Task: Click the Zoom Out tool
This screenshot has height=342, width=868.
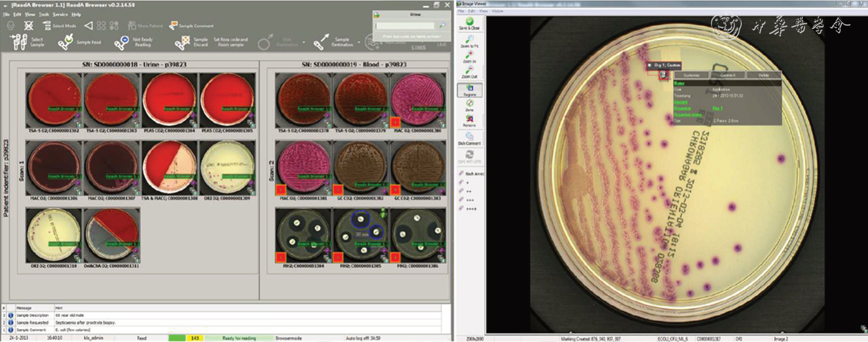Action: [x=469, y=71]
